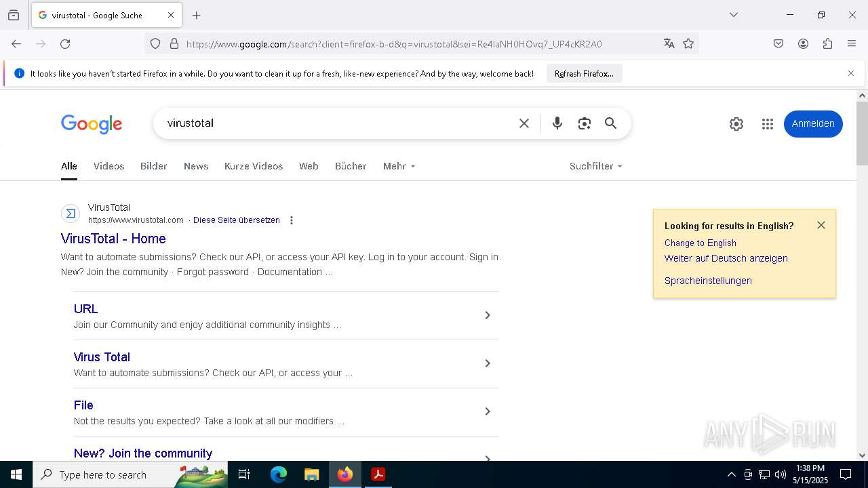Image resolution: width=868 pixels, height=488 pixels.
Task: Open Save to Pocket icon
Action: coord(778,44)
